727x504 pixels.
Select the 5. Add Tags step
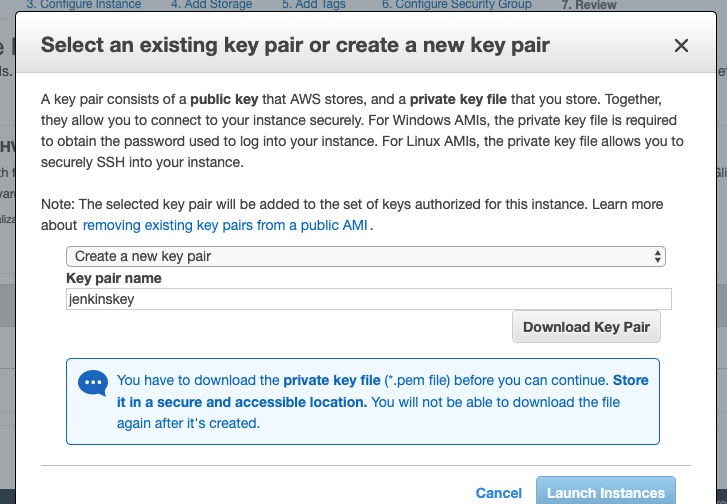(314, 5)
